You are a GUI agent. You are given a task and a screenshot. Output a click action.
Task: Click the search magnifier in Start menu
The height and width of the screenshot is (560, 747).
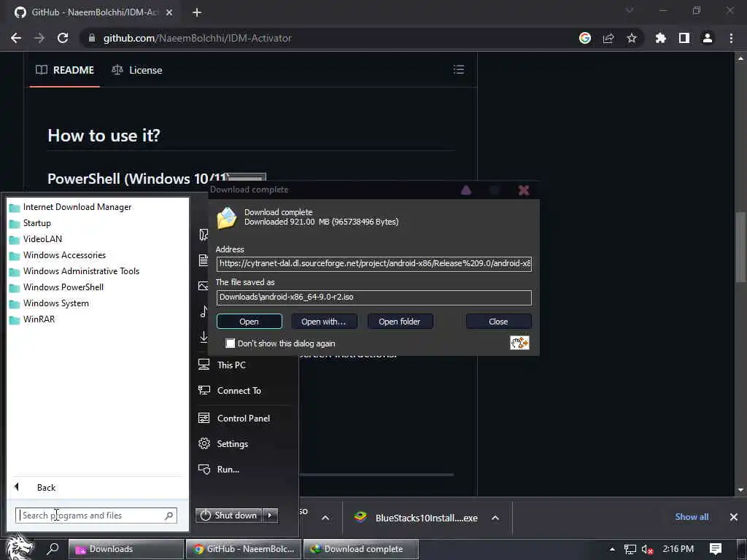[x=169, y=516]
